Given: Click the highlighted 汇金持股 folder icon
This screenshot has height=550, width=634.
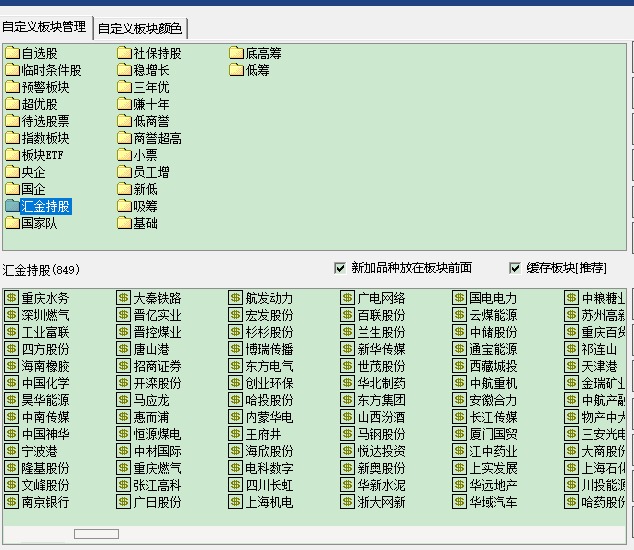Looking at the screenshot, I should (x=13, y=206).
